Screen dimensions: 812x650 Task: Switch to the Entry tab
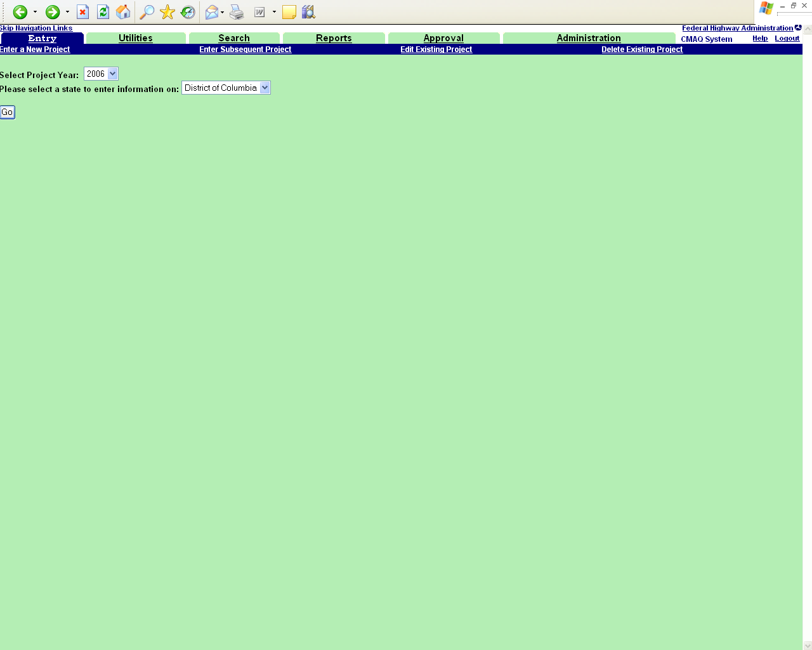click(x=43, y=38)
